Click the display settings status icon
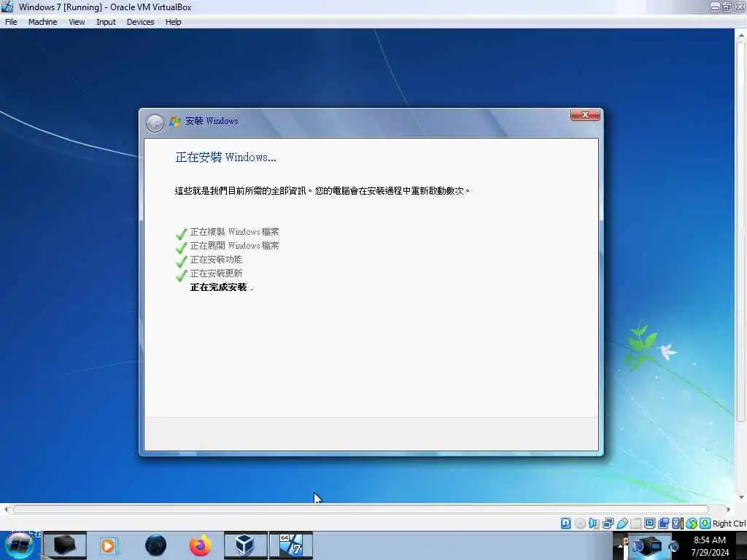 tap(649, 524)
